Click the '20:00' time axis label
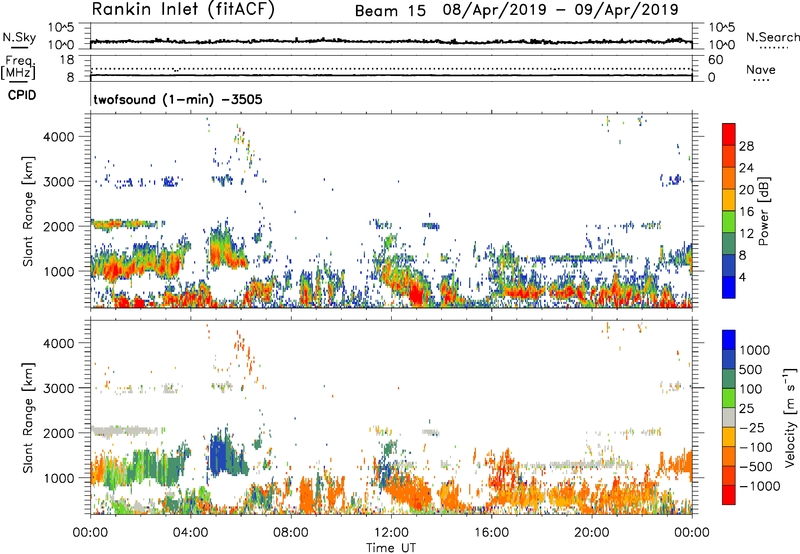Screen dimensions: 800x554 [591, 533]
